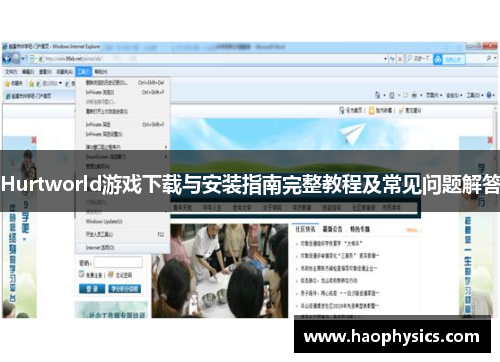
Task: Select the 特色专题 tab
Action: pyautogui.click(x=359, y=229)
